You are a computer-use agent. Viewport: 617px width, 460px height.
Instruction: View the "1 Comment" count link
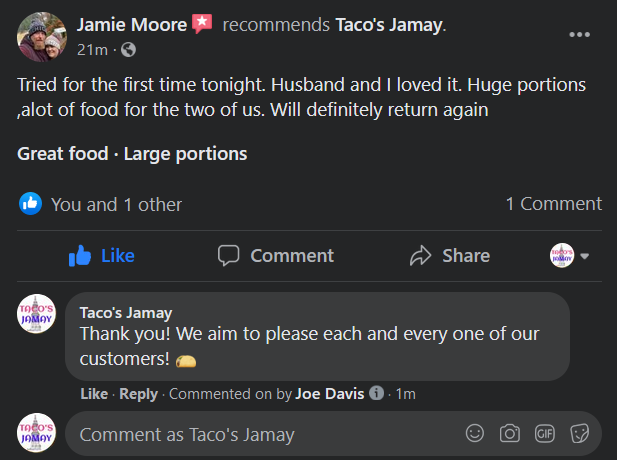click(553, 204)
